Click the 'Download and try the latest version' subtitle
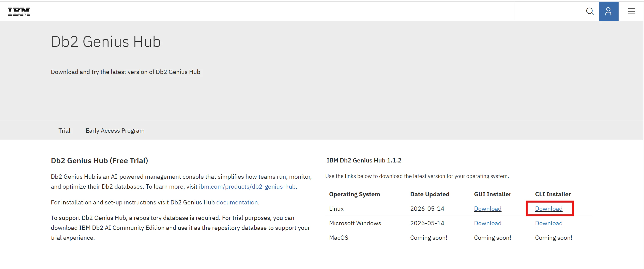Image resolution: width=644 pixels, height=269 pixels. coord(126,72)
